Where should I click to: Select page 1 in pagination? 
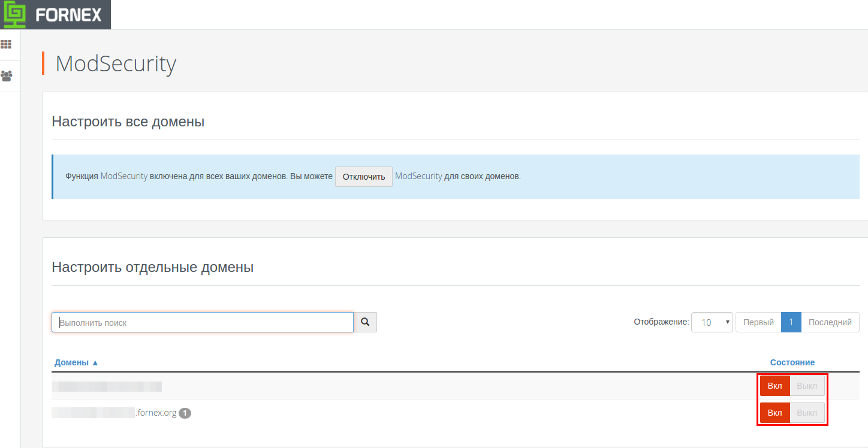pos(791,322)
